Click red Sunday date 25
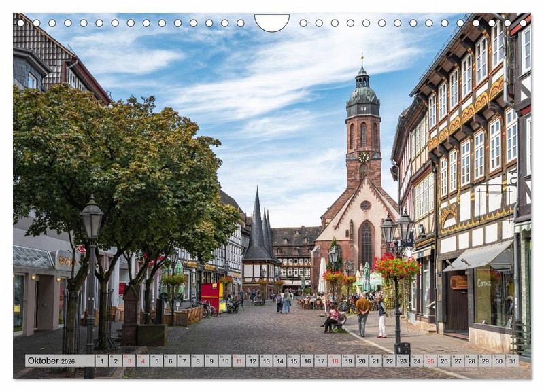Viewport: 544px width, 392px height. tap(430, 361)
